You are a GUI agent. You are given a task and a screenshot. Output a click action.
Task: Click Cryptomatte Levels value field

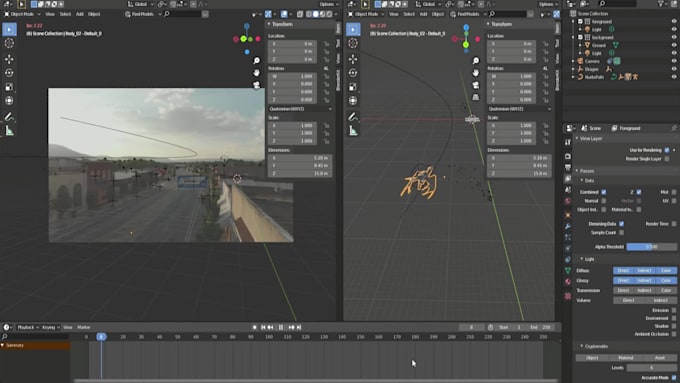tap(652, 368)
